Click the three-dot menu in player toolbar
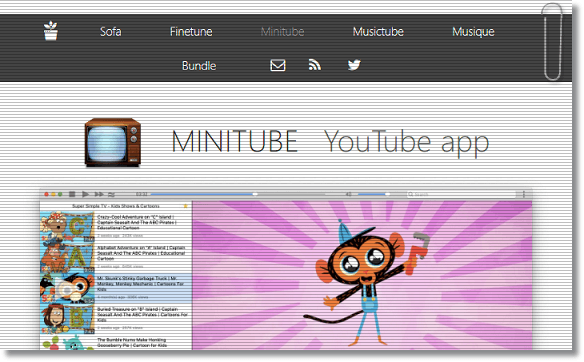Screen dimensions: 584x362 (524, 194)
